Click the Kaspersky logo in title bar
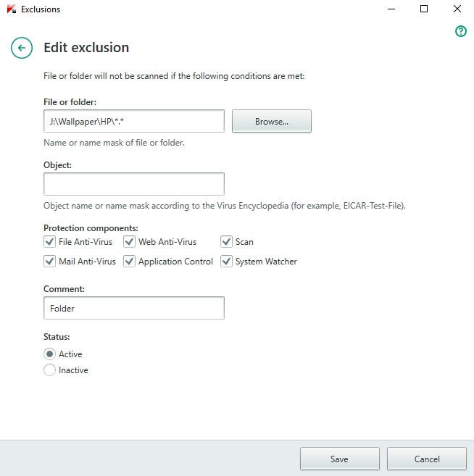The image size is (474, 476). click(x=10, y=9)
